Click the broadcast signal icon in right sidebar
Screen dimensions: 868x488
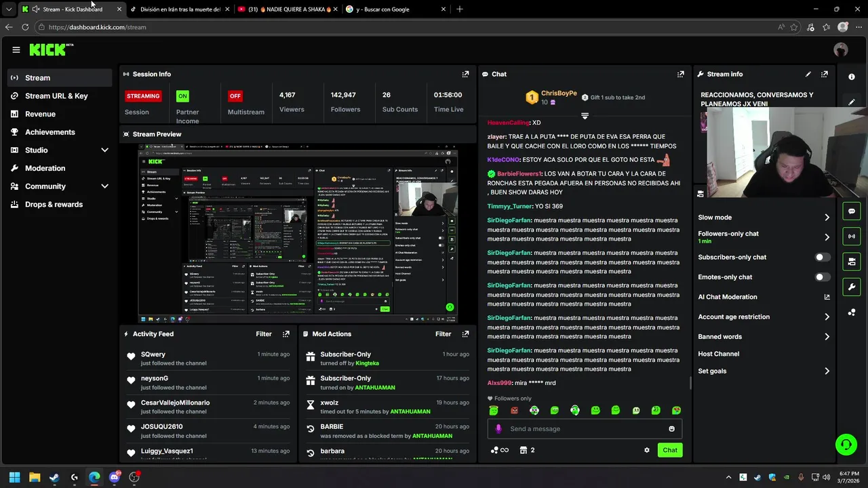[852, 236]
